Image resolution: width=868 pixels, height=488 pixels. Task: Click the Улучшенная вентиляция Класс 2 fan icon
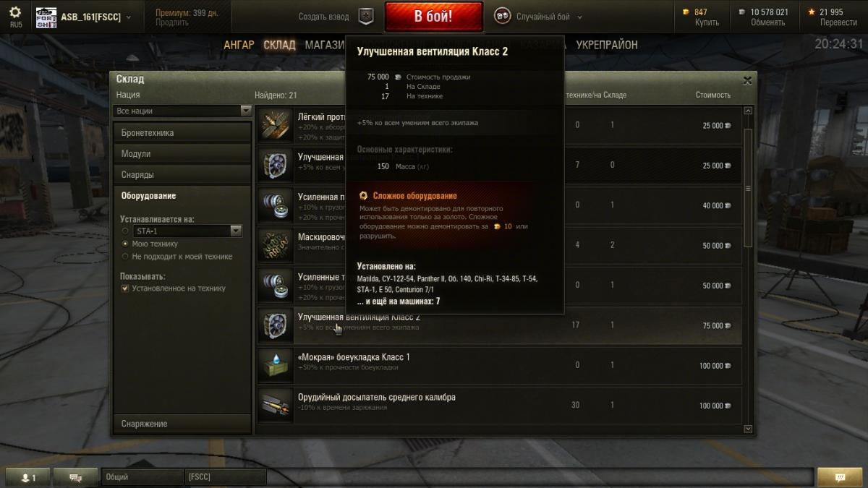(x=276, y=325)
